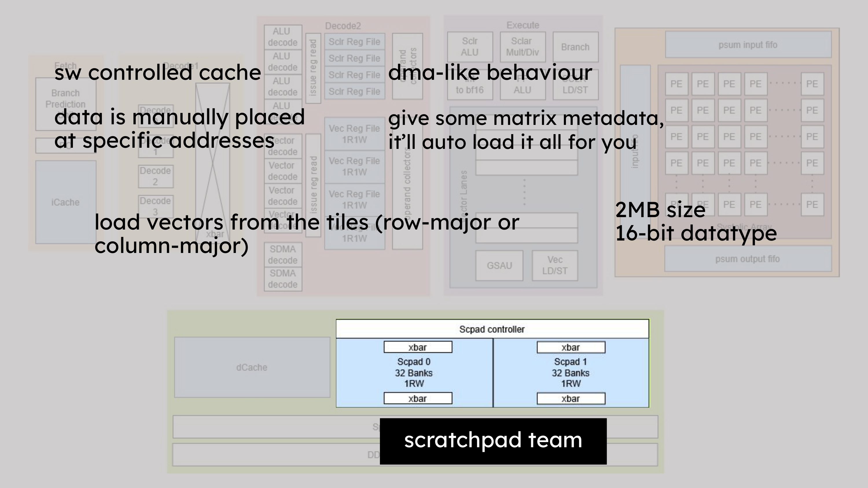Click the bottom xbar box in Scpad 0
The width and height of the screenshot is (868, 488).
click(418, 398)
